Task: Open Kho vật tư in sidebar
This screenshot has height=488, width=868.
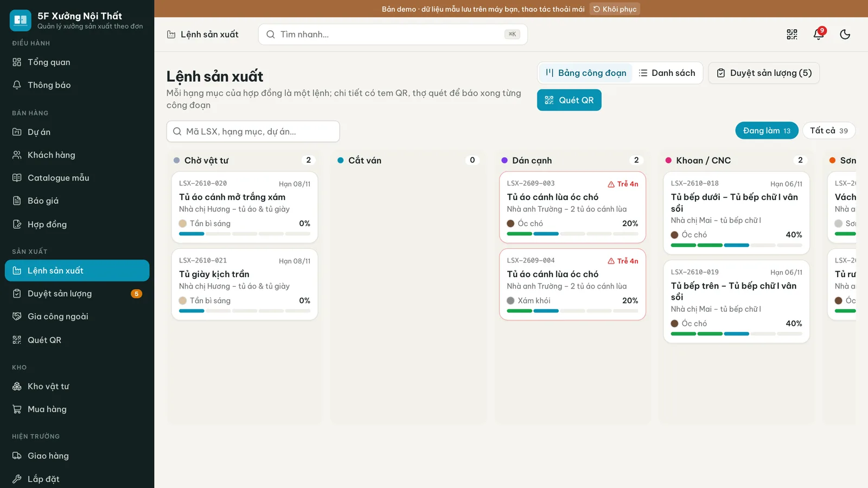Action: [x=77, y=386]
